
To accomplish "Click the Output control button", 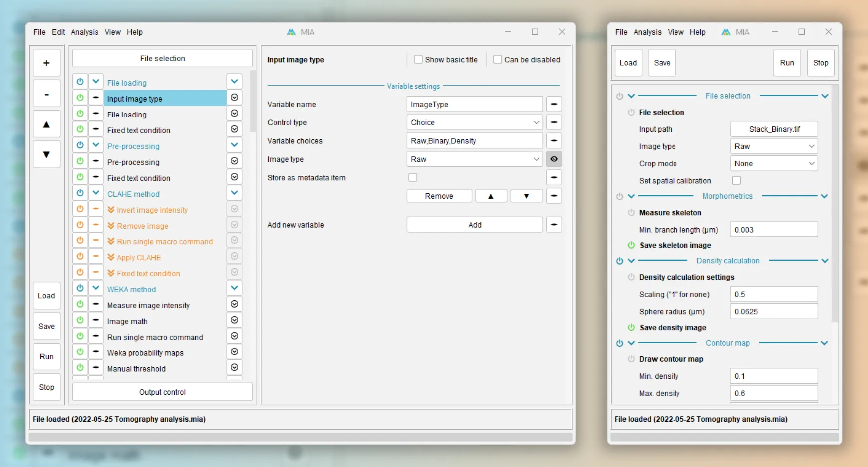I will tap(162, 392).
